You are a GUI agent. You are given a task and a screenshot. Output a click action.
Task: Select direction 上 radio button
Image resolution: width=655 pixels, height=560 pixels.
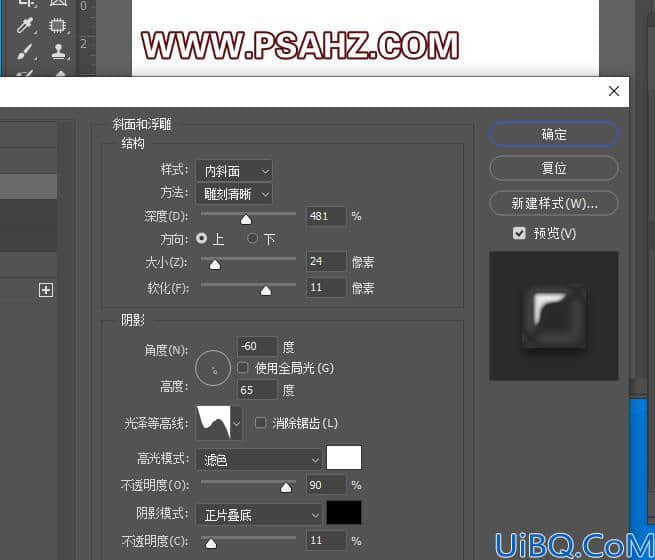point(202,238)
